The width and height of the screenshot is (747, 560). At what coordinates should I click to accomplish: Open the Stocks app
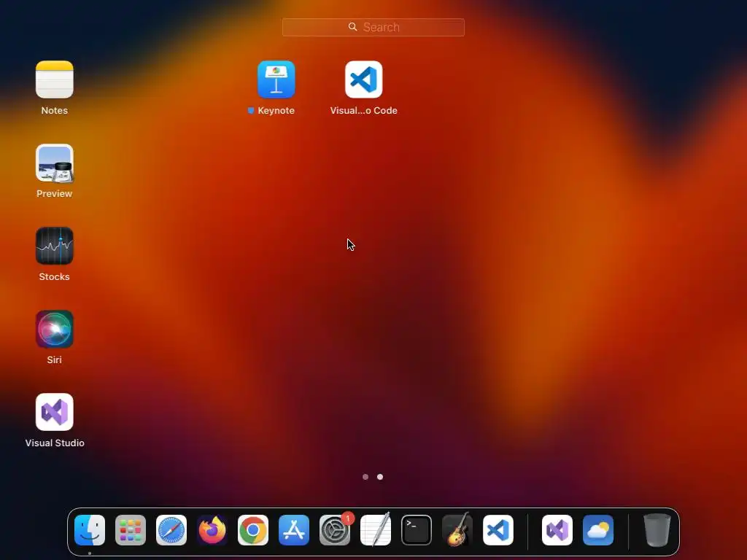click(x=54, y=246)
